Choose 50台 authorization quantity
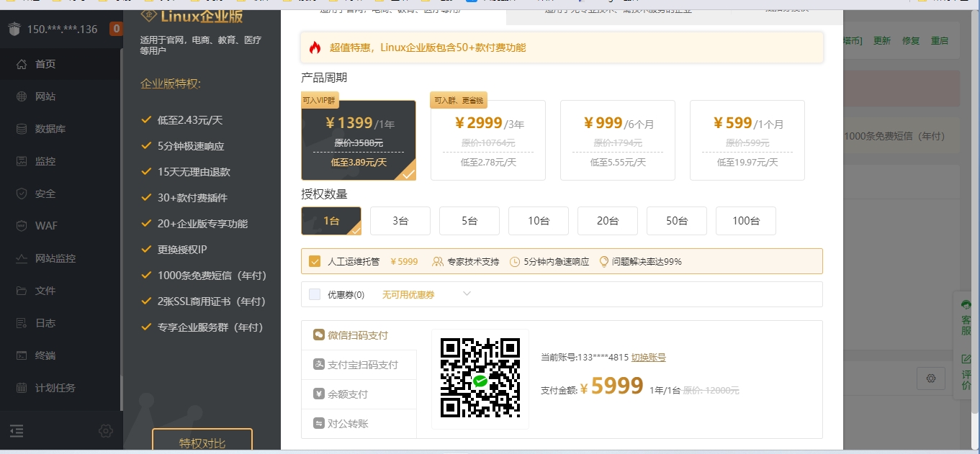 point(677,221)
